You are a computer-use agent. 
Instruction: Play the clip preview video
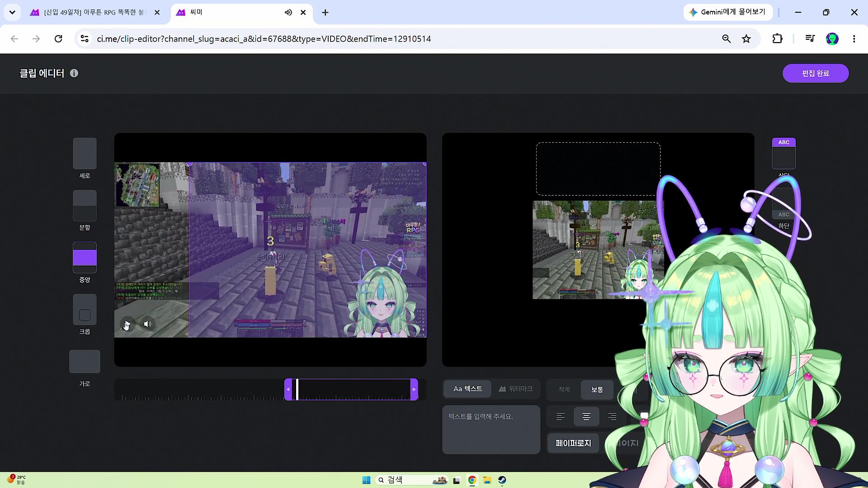click(127, 324)
